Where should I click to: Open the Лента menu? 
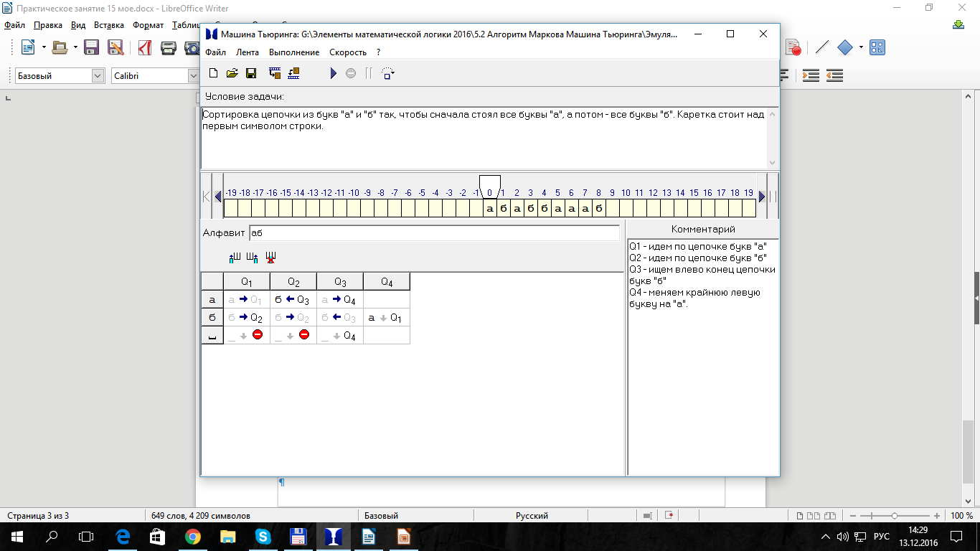(248, 52)
